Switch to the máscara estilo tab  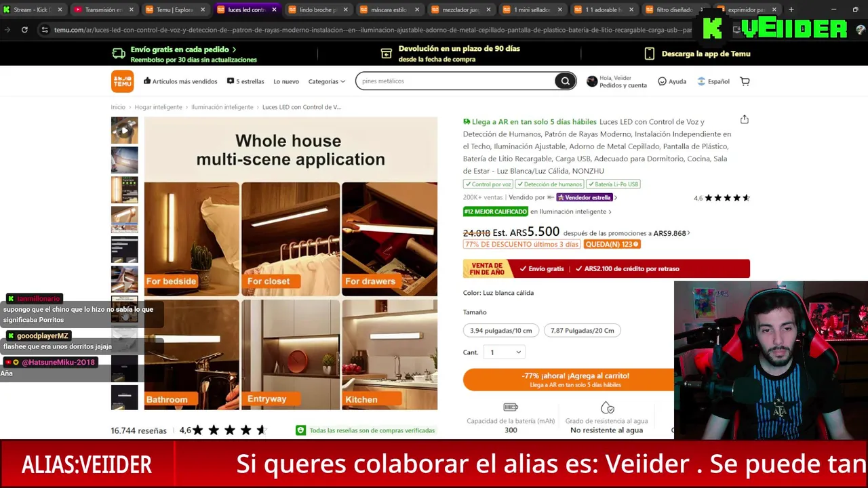[389, 9]
